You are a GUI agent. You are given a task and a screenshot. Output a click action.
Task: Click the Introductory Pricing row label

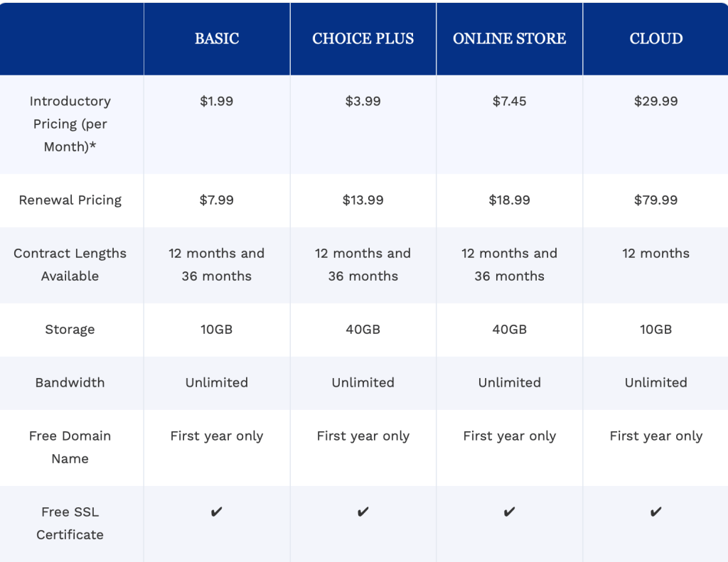(x=70, y=124)
